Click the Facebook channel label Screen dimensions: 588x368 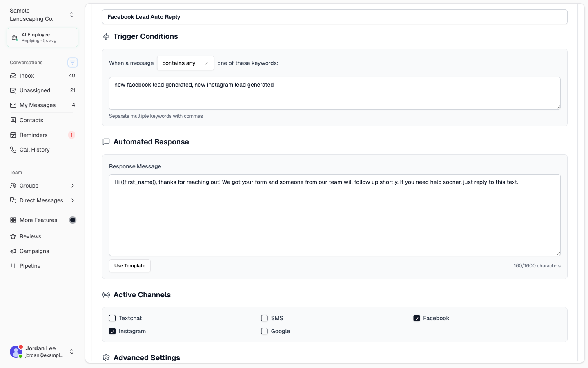436,318
